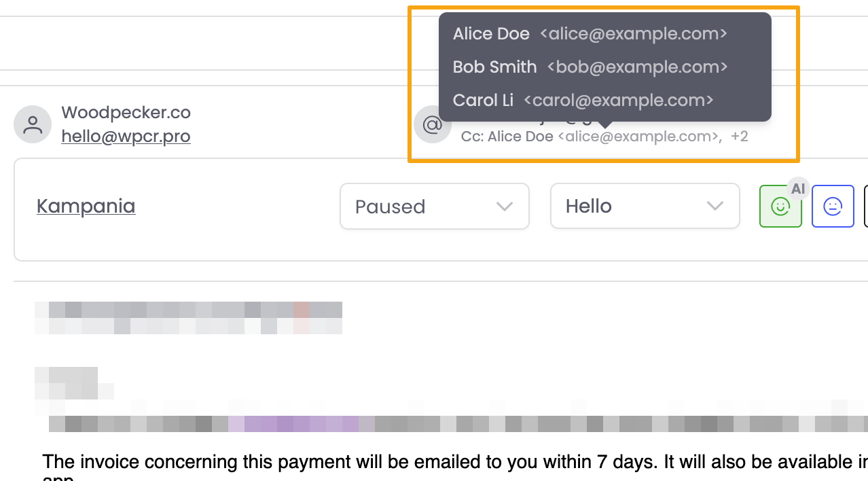
Task: Show the +2 more Cc recipients
Action: tap(740, 137)
